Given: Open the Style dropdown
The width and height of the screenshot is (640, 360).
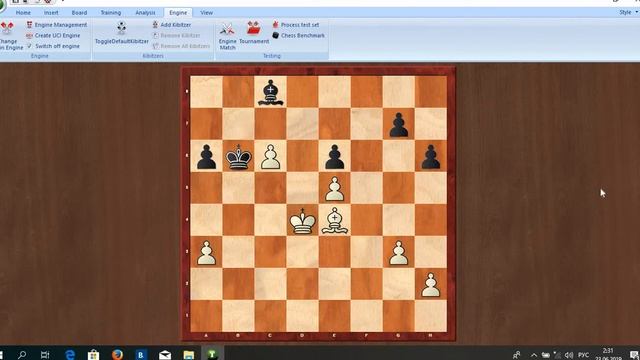Looking at the screenshot, I should [628, 12].
